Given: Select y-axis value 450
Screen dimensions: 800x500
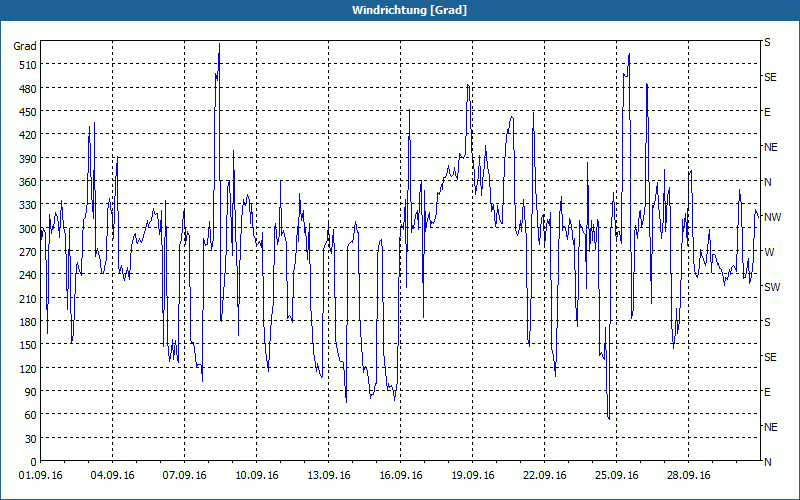Looking at the screenshot, I should [x=28, y=112].
